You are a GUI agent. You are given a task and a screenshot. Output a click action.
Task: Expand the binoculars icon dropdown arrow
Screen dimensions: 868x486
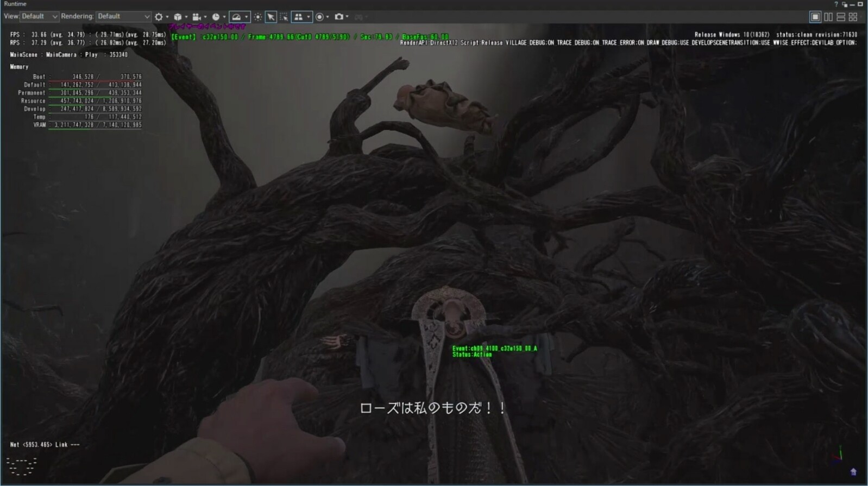pyautogui.click(x=308, y=17)
